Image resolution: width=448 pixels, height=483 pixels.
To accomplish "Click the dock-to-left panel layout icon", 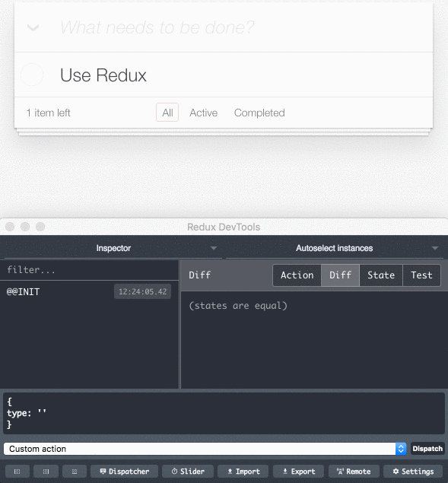I will [x=17, y=472].
